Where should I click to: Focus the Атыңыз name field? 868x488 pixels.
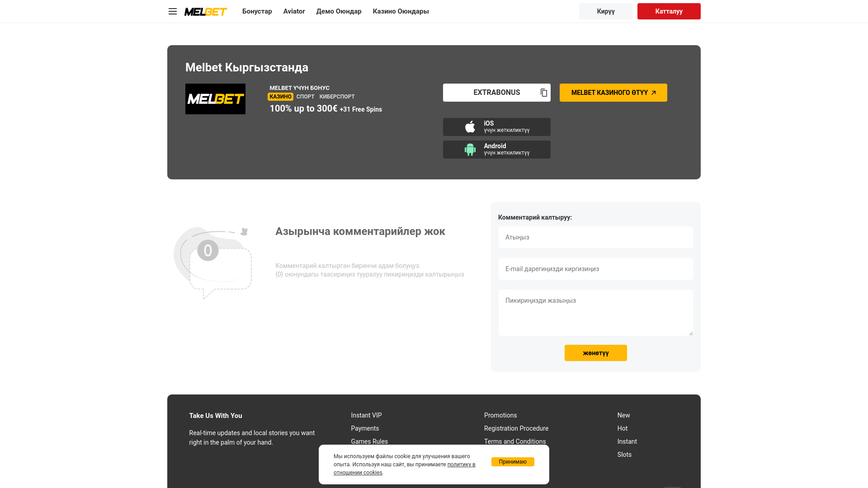coord(596,237)
